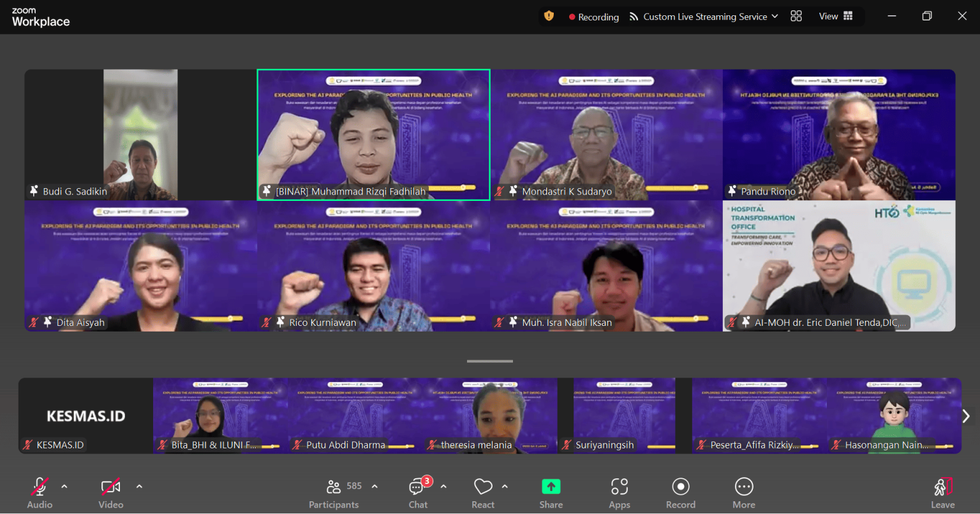Click the React heart icon

point(483,487)
